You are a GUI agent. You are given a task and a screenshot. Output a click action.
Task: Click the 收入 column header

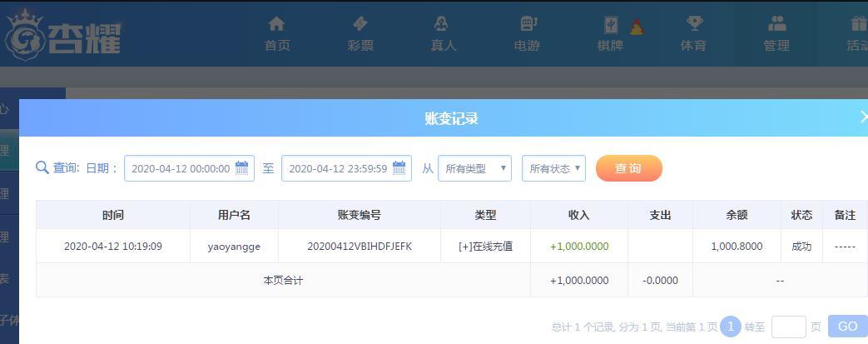(x=579, y=215)
